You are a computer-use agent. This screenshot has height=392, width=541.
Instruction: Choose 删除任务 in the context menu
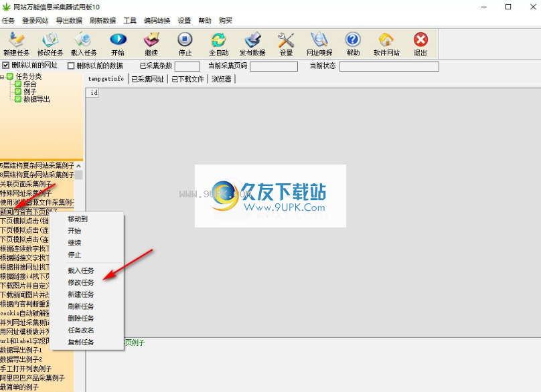click(x=86, y=318)
